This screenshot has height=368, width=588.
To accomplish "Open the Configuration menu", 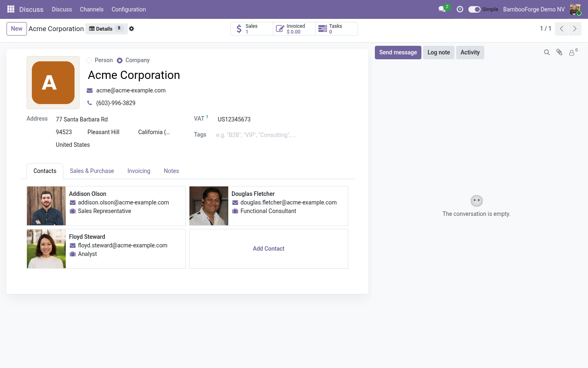I will coord(129,9).
